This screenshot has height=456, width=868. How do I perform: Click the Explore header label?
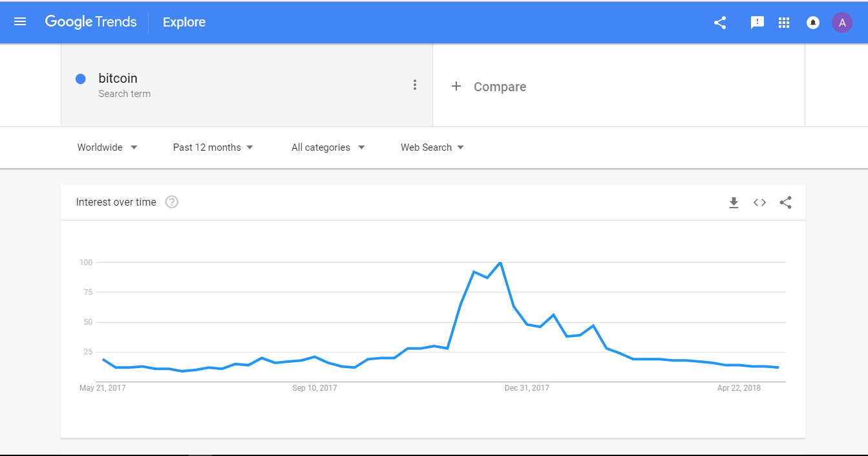[x=184, y=23]
